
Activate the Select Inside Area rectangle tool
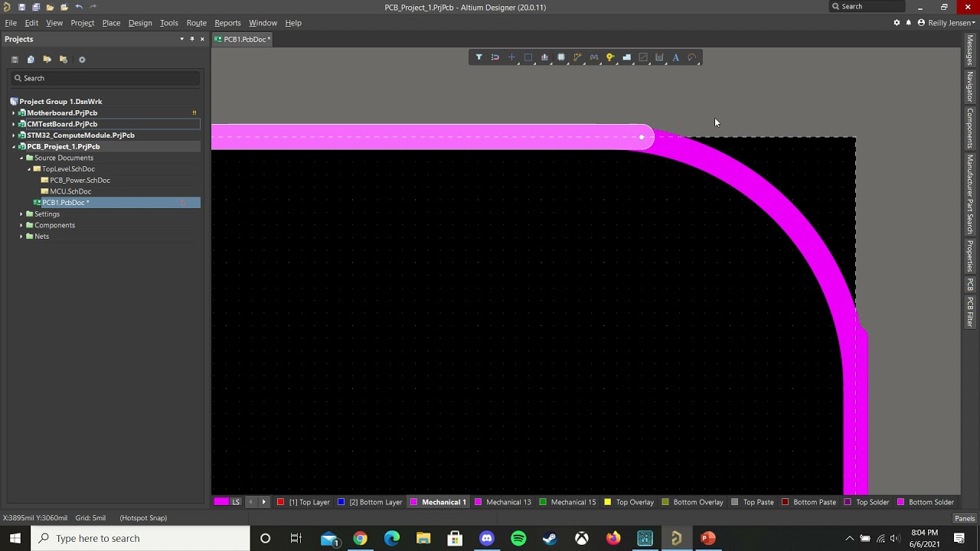click(x=528, y=57)
